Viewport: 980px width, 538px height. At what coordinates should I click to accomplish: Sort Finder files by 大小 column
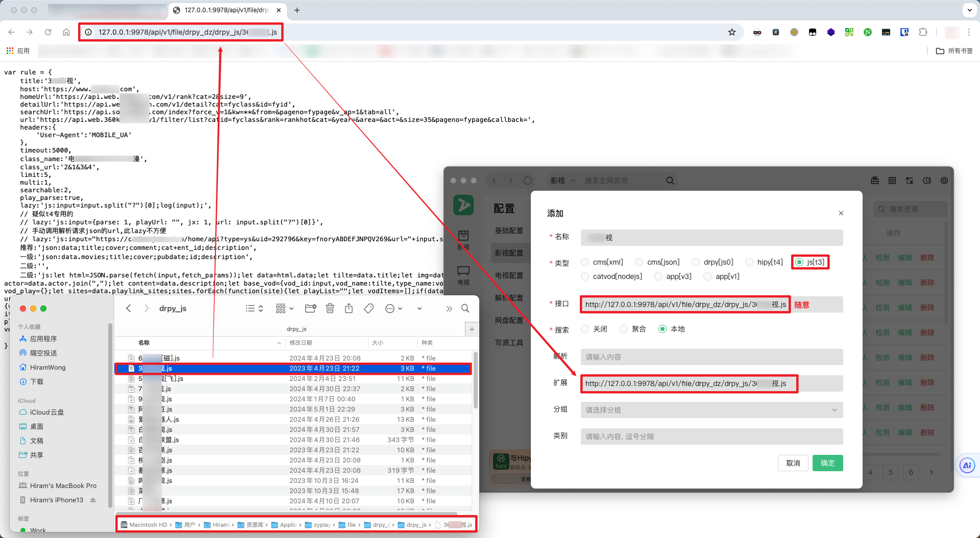(378, 343)
